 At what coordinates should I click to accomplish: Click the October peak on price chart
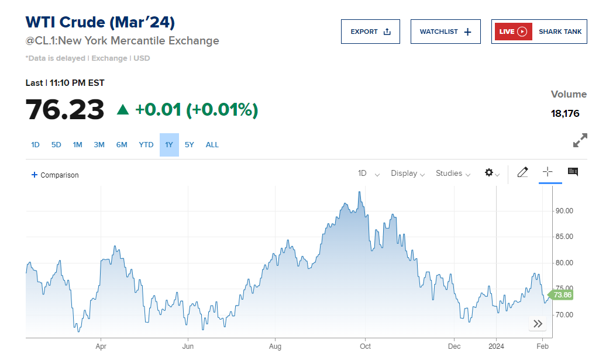[359, 193]
